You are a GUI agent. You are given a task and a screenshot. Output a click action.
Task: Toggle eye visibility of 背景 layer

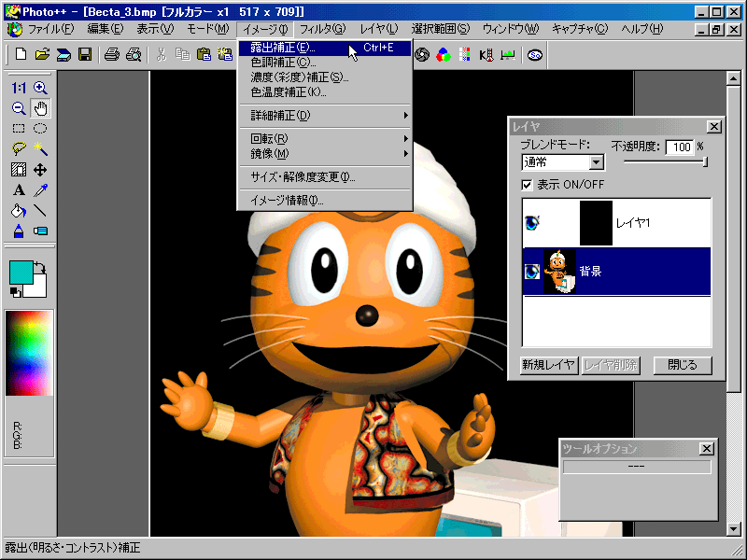coord(531,272)
